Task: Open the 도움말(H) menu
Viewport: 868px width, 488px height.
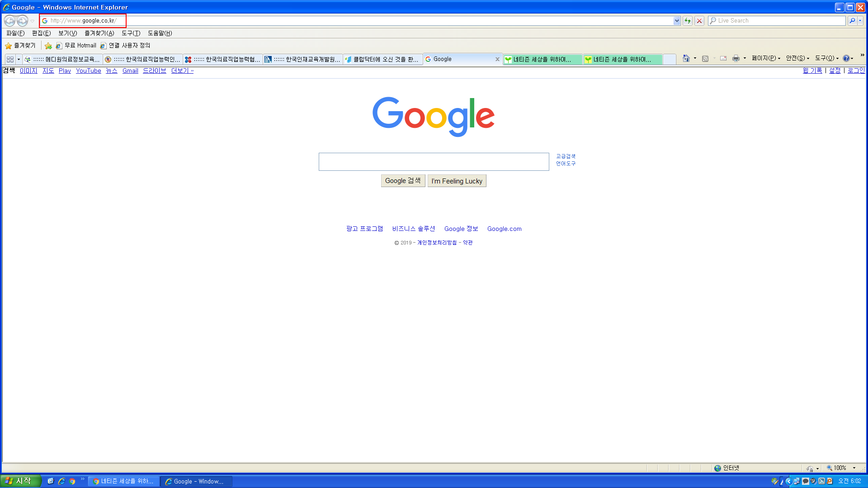Action: tap(160, 33)
